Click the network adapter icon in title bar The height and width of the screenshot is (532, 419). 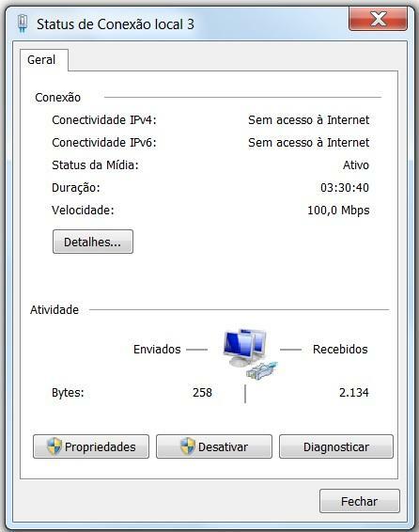pos(23,23)
